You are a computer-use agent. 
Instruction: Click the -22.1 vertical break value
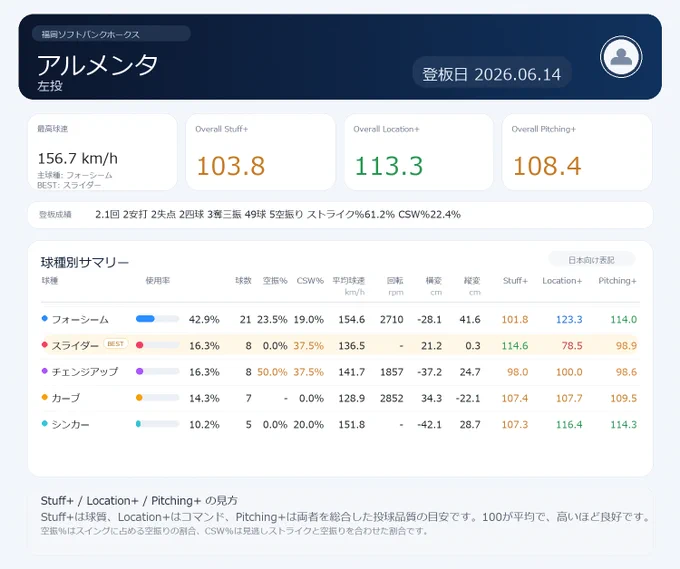(468, 398)
